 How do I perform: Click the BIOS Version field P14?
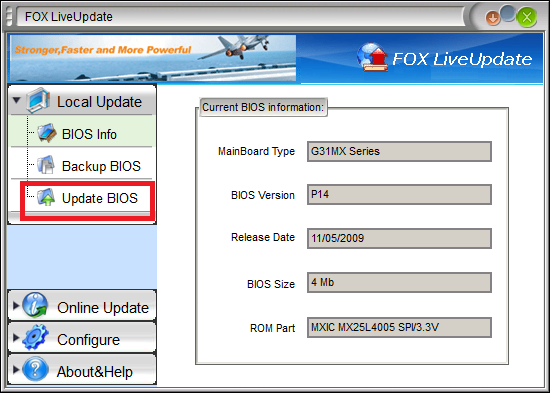click(399, 194)
